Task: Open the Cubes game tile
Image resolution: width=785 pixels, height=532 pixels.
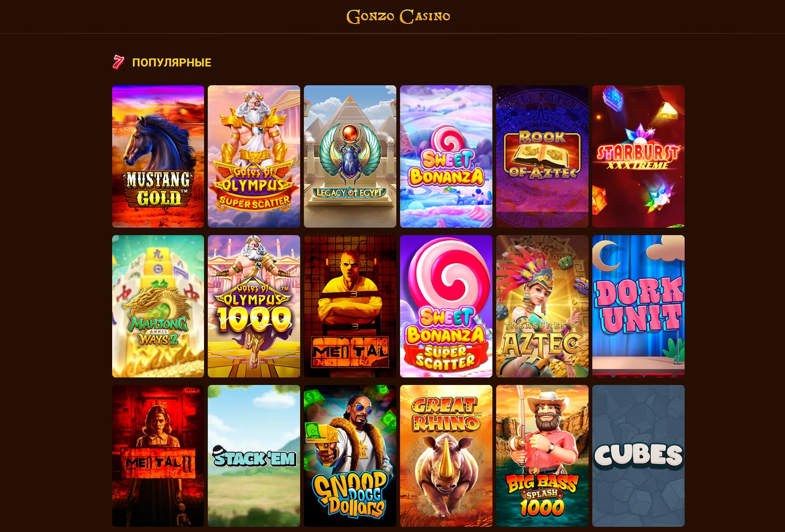Action: (638, 456)
